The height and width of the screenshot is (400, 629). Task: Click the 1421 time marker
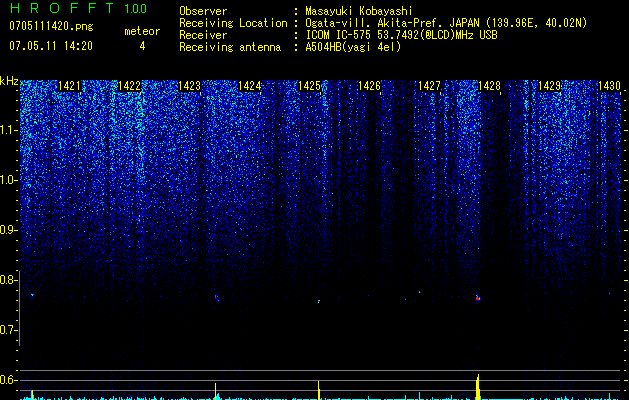pos(69,86)
